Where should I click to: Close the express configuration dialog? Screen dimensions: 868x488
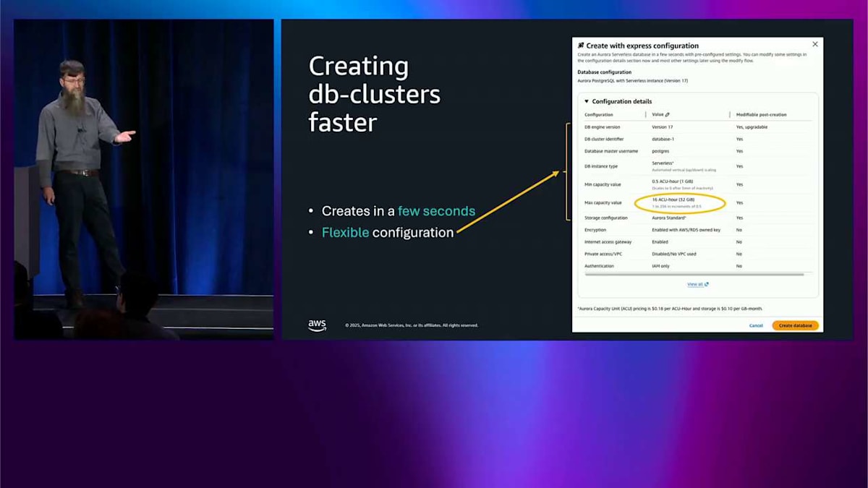coord(815,44)
